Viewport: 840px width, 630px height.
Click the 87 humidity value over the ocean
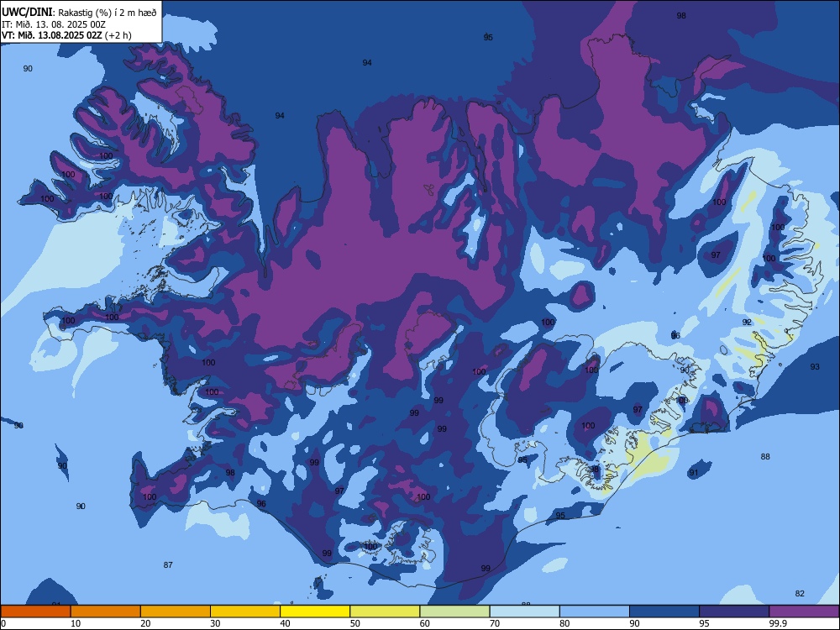[x=168, y=564]
